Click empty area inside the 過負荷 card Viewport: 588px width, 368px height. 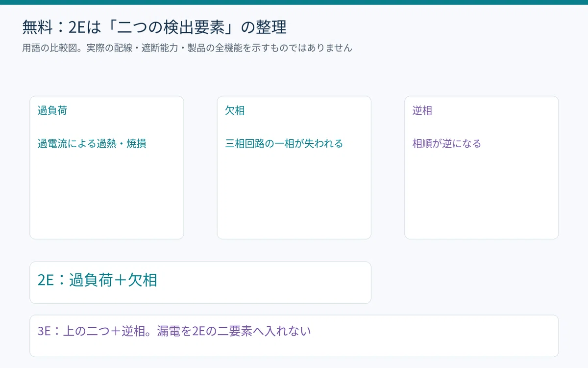[x=107, y=196]
